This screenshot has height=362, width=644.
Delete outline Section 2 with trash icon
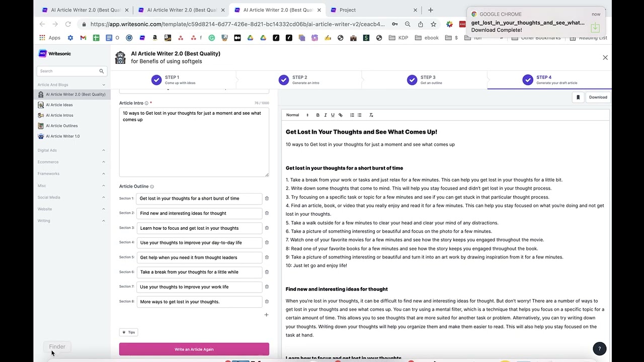[x=267, y=213]
